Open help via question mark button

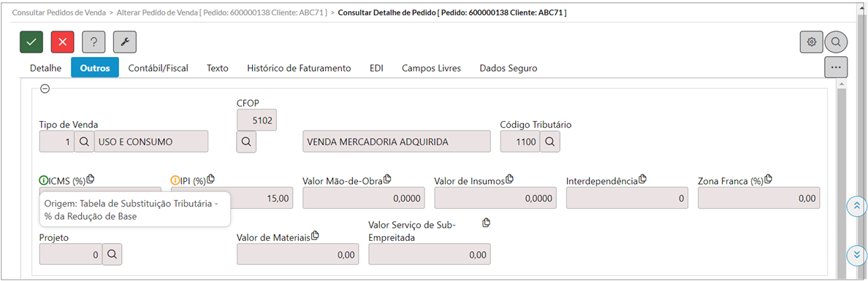(94, 42)
